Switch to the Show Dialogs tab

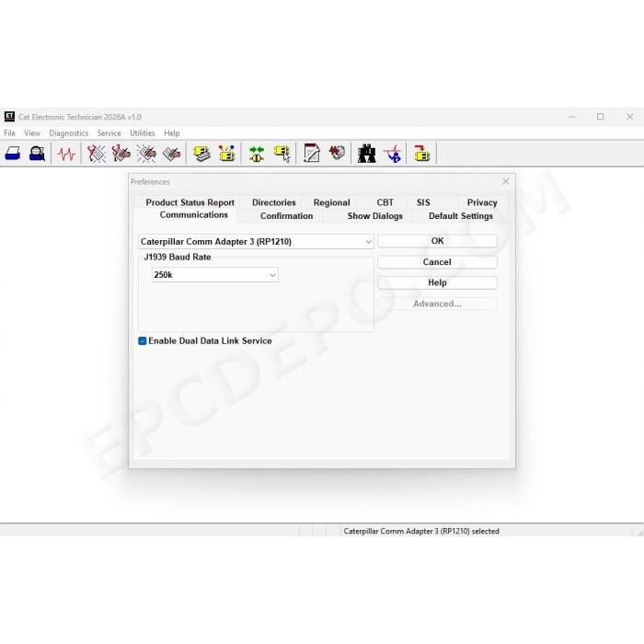(x=375, y=216)
